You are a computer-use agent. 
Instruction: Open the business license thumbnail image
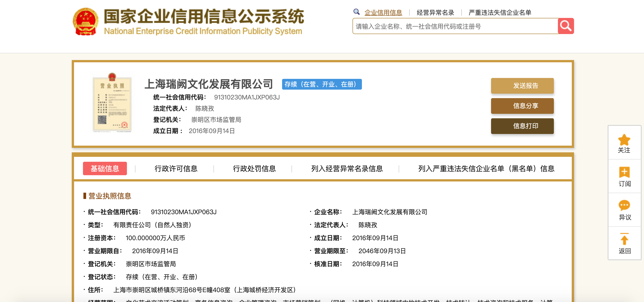pos(112,102)
